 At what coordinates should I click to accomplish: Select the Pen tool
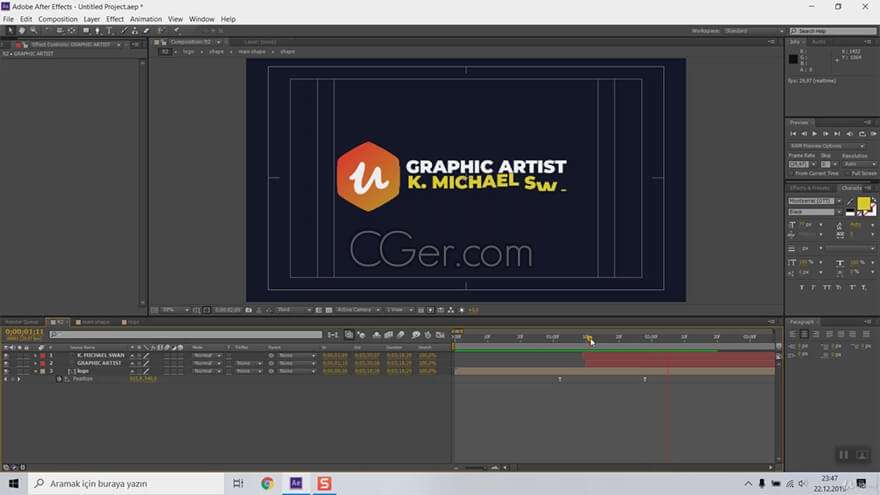click(97, 31)
